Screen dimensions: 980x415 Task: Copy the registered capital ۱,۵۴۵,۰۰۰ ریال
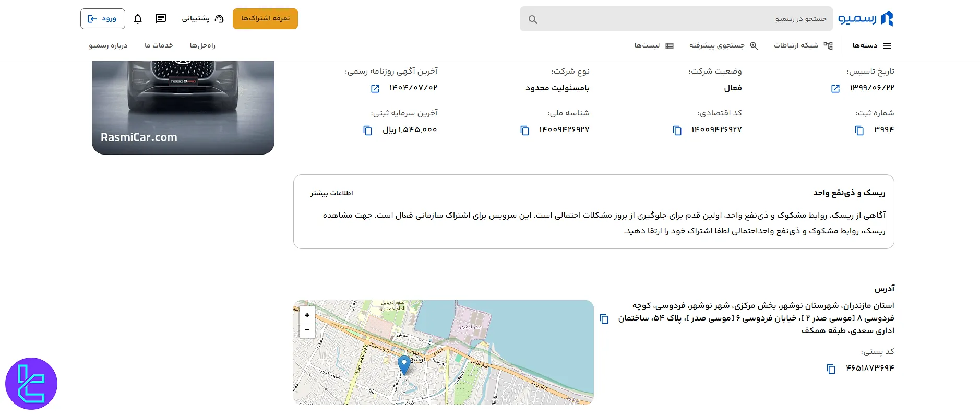368,131
